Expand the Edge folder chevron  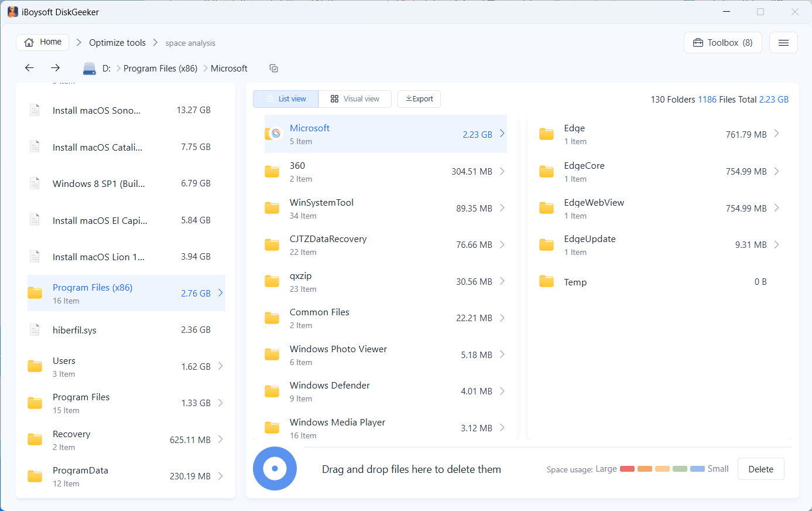pos(777,134)
